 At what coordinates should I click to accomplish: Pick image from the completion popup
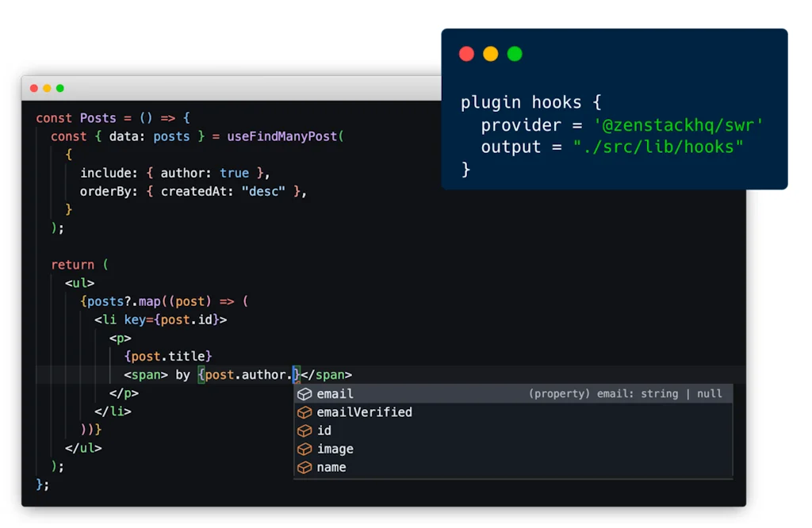coord(335,449)
